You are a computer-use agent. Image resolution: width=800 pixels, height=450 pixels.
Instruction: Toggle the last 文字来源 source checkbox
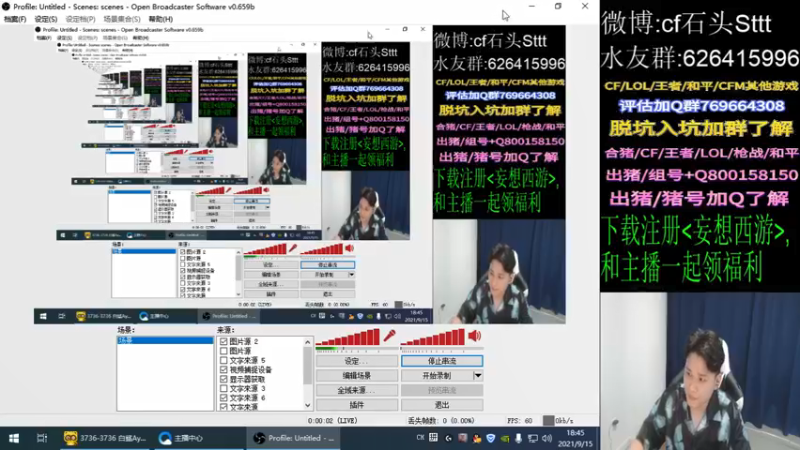pyautogui.click(x=223, y=407)
